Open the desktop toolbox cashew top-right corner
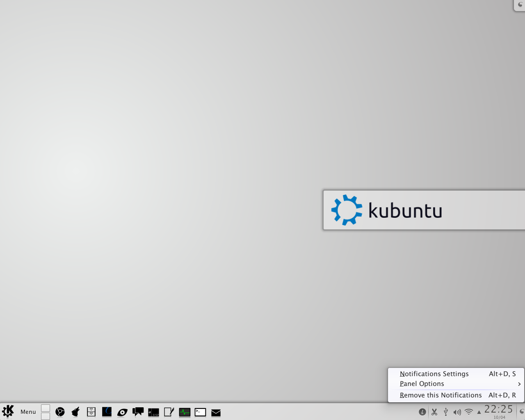Image resolution: width=525 pixels, height=420 pixels. click(520, 5)
